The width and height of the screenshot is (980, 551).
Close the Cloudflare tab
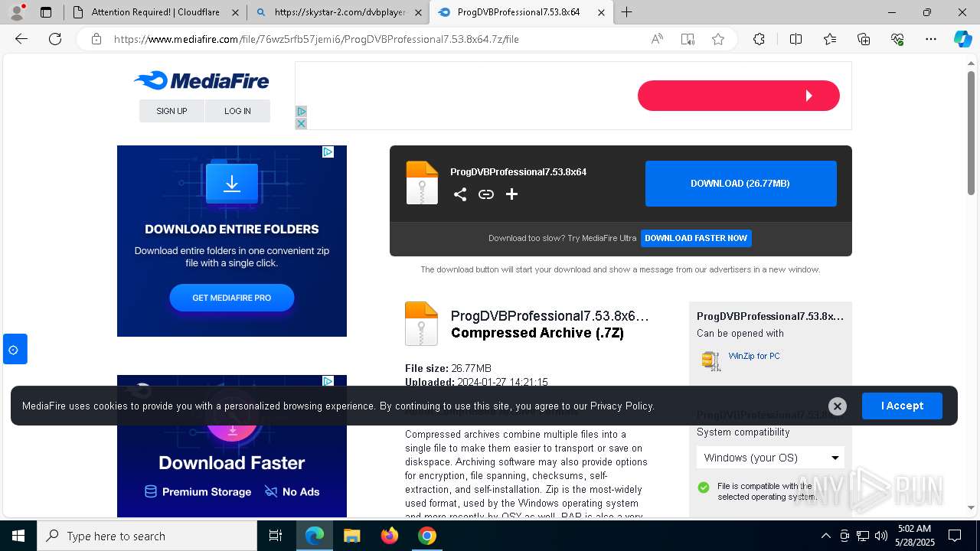235,12
